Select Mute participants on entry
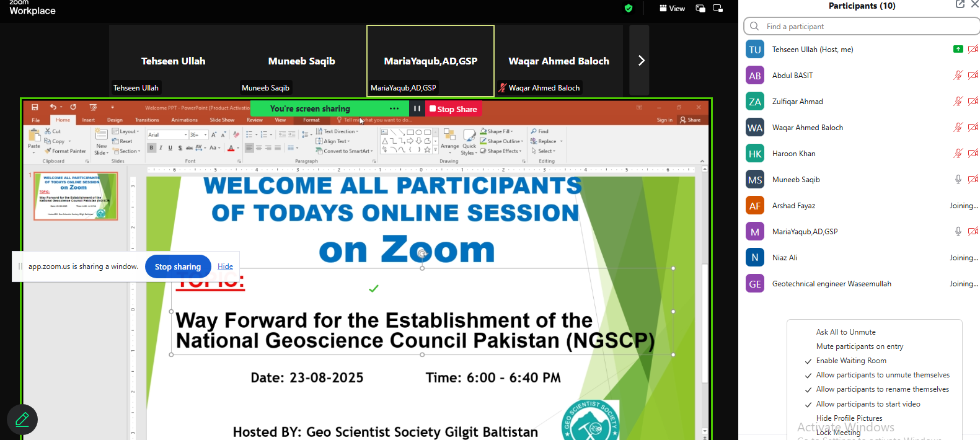 click(x=860, y=346)
